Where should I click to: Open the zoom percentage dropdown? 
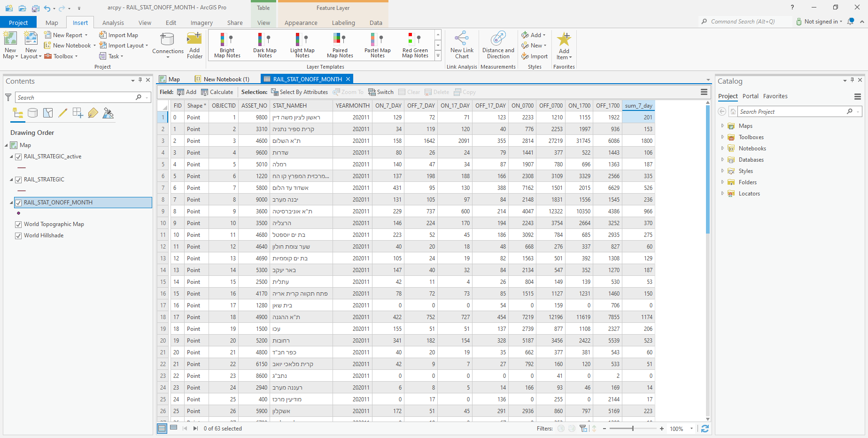[691, 429]
